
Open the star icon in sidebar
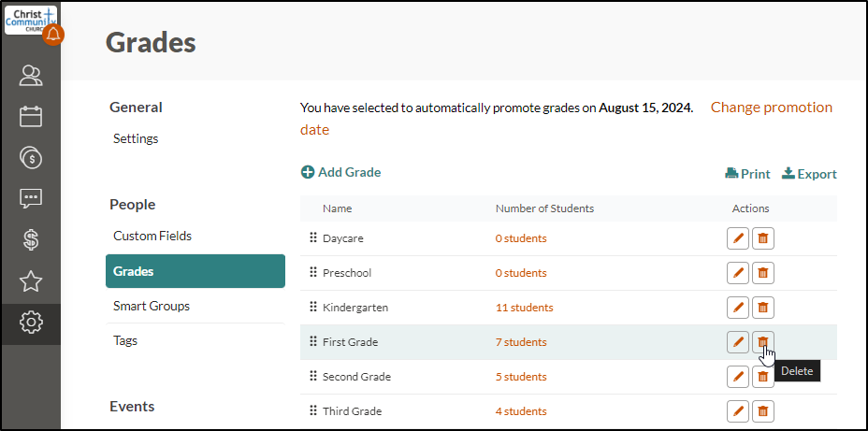(31, 281)
